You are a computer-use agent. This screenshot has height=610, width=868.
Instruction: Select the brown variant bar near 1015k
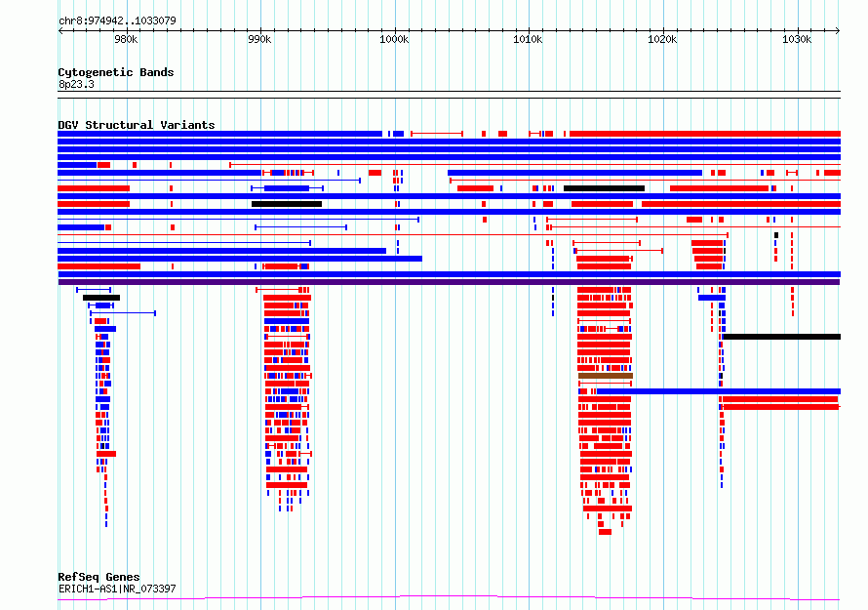(606, 376)
